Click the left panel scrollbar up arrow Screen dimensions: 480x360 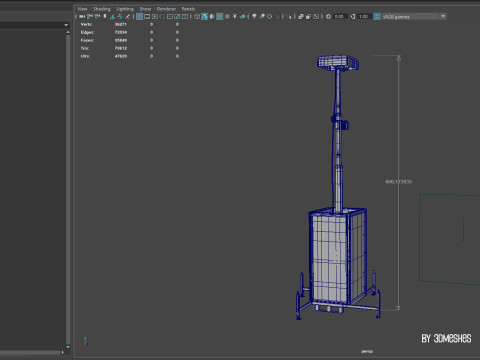point(68,32)
